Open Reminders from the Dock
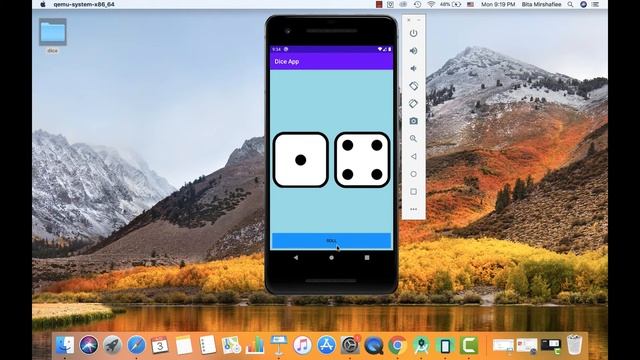This screenshot has height=360, width=640. point(207,345)
